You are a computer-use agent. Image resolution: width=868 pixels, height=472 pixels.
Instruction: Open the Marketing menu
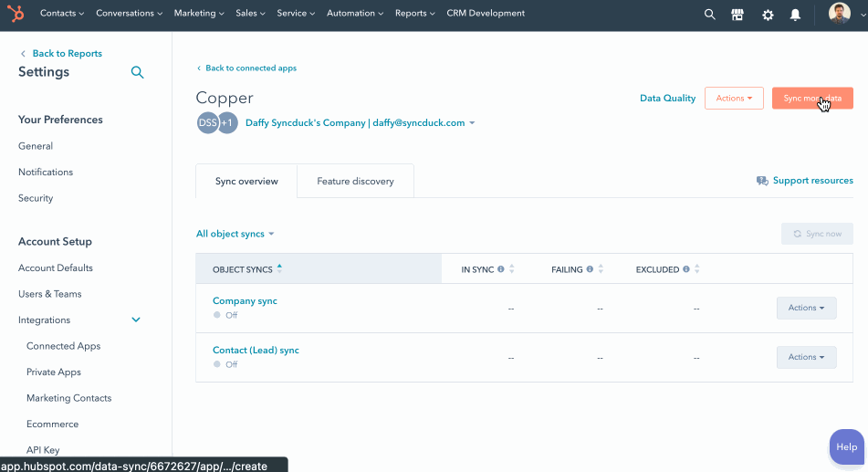click(199, 14)
